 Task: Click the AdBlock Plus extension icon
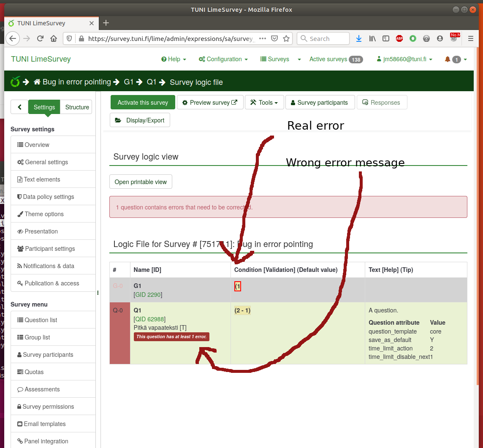coord(399,38)
